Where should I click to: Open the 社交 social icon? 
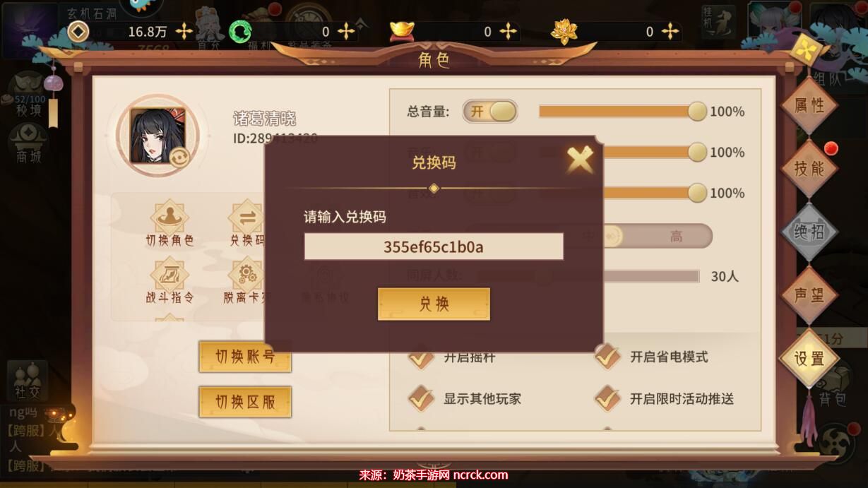28,381
